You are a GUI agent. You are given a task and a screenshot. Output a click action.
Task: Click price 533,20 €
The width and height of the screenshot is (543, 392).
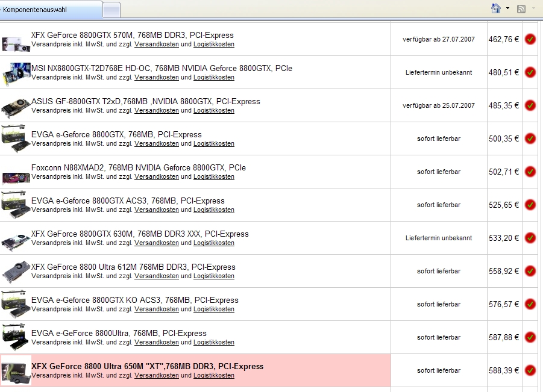(504, 238)
